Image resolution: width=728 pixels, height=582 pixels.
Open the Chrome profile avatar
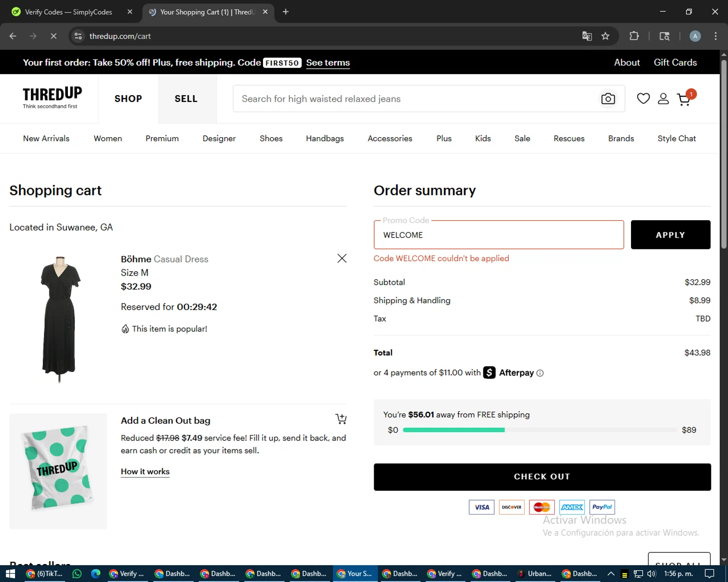pyautogui.click(x=695, y=36)
